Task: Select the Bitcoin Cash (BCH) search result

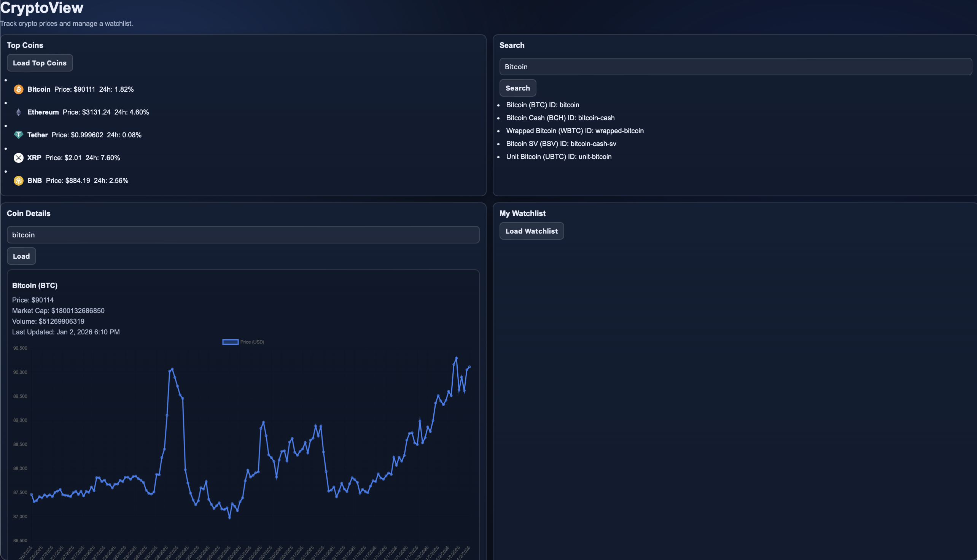Action: (x=560, y=118)
